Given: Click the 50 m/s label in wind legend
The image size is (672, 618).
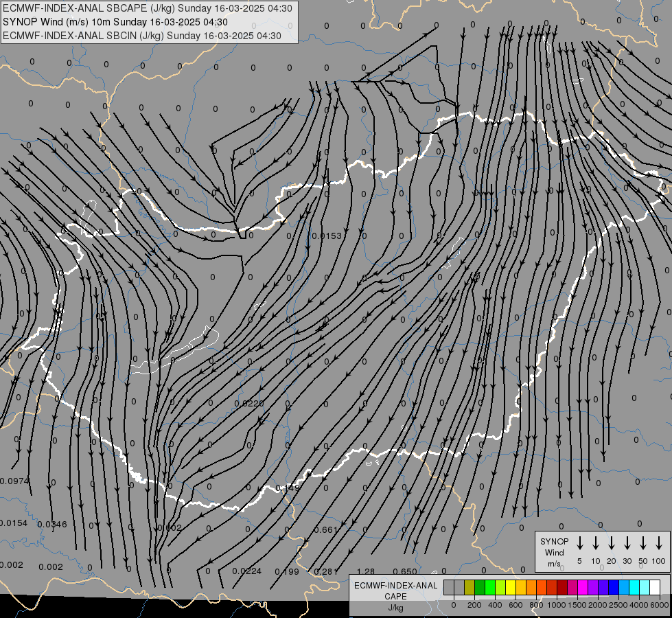Looking at the screenshot, I should pyautogui.click(x=643, y=561).
